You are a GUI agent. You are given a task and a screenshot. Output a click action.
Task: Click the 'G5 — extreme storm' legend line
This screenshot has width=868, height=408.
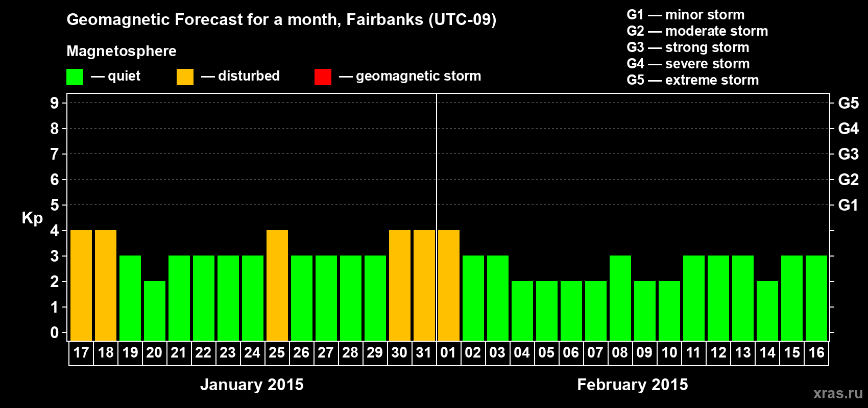(x=693, y=80)
